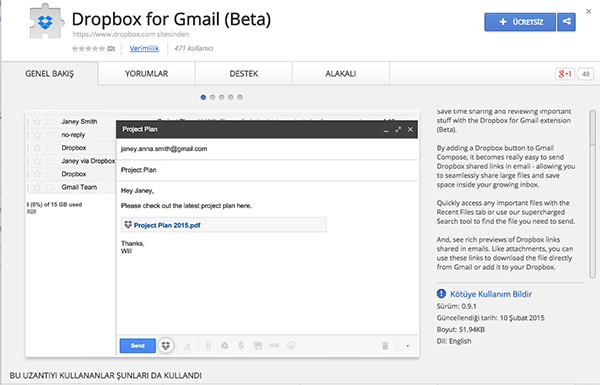Click the star rating under the title

pyautogui.click(x=88, y=49)
